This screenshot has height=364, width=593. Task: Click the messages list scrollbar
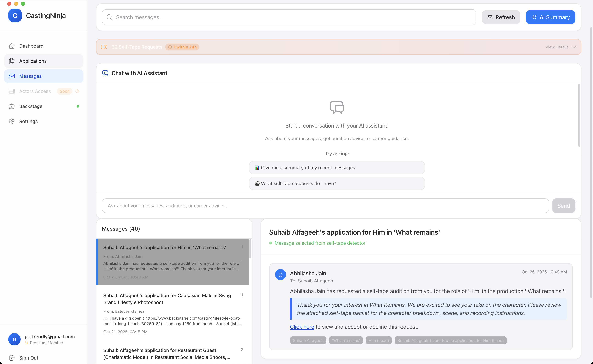(x=250, y=249)
